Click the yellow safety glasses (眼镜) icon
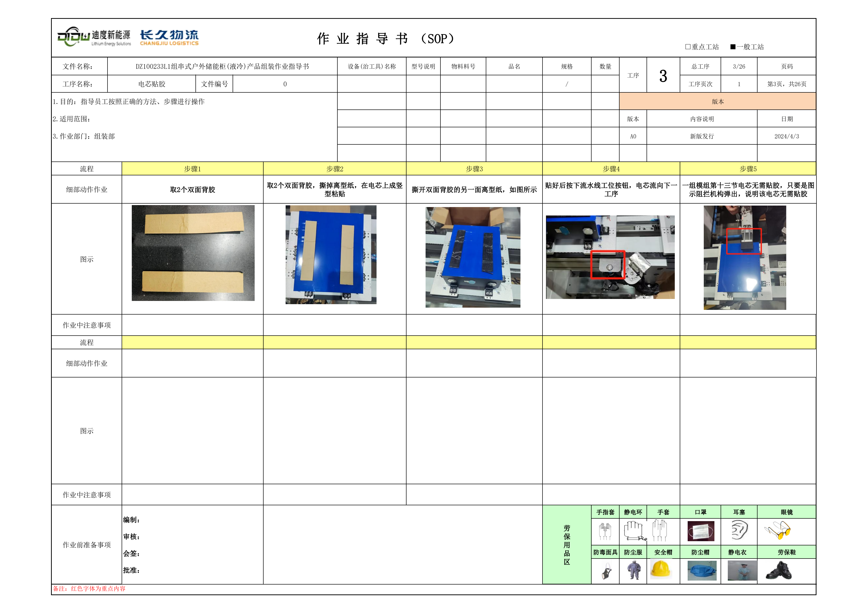 (777, 531)
